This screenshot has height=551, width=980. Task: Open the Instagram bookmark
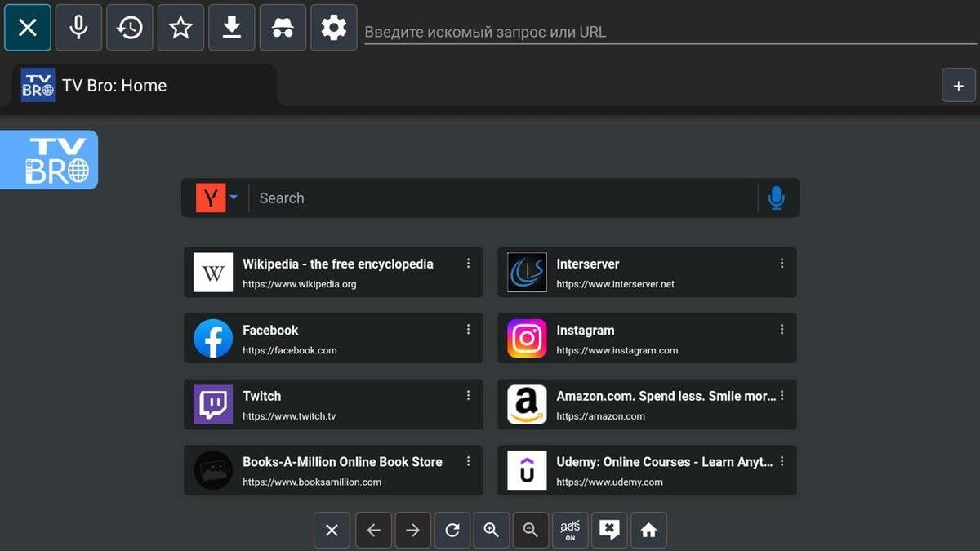(647, 339)
